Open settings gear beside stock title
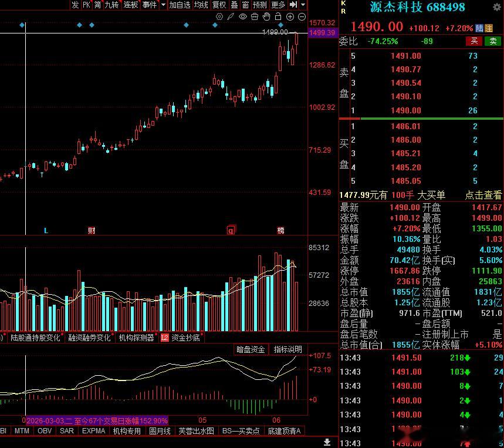Viewport: 504px width, 448px height. (x=497, y=8)
